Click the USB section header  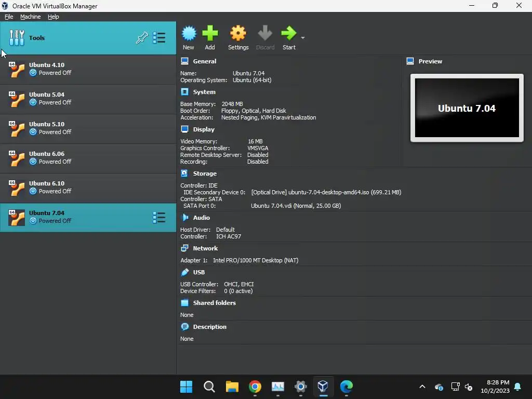click(199, 272)
